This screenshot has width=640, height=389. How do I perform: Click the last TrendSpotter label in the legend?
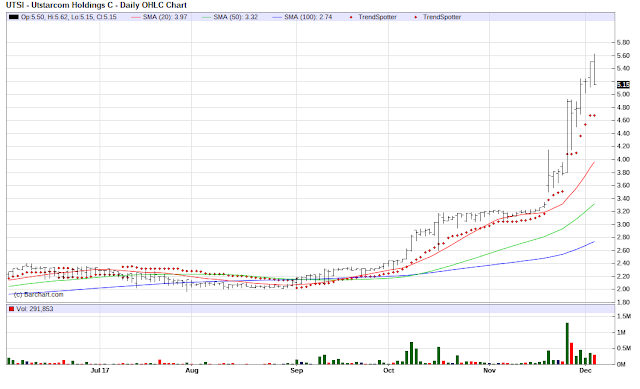click(442, 17)
